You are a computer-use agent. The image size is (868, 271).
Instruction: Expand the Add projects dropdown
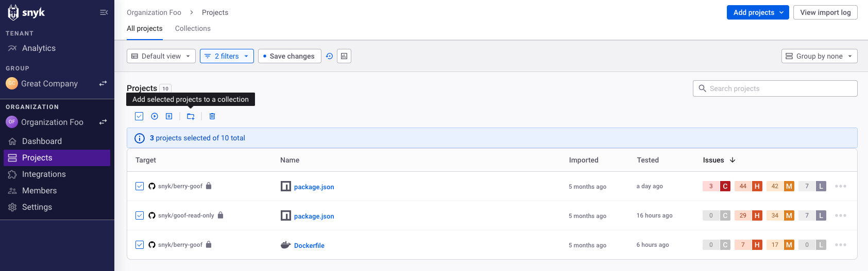[x=758, y=12]
